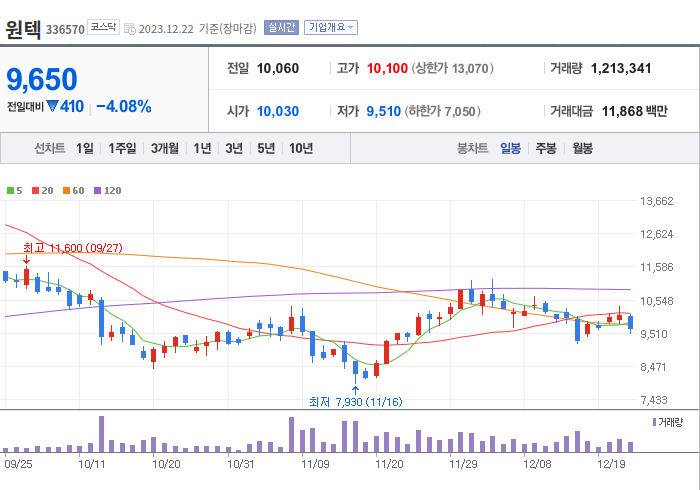Click the 12/19 date axis label
Viewport: 700px width, 490px height.
(612, 464)
